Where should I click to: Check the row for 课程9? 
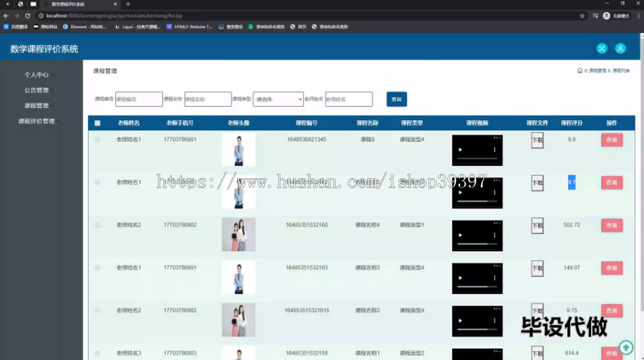point(97,140)
